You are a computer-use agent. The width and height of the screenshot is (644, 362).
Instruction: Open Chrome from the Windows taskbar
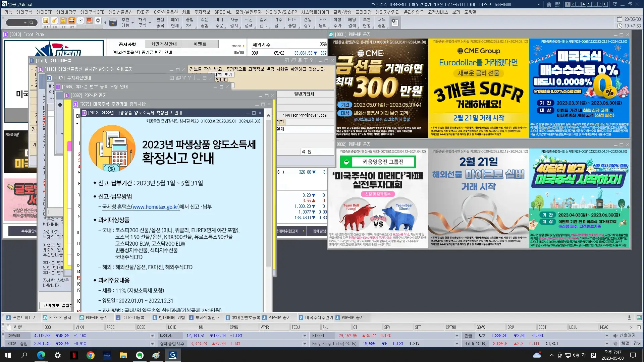pyautogui.click(x=90, y=355)
